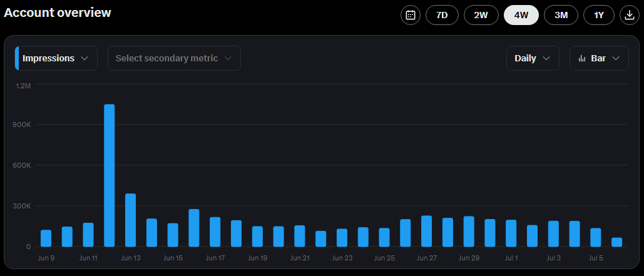Click the bar chart icon in chart type selector

click(x=582, y=58)
